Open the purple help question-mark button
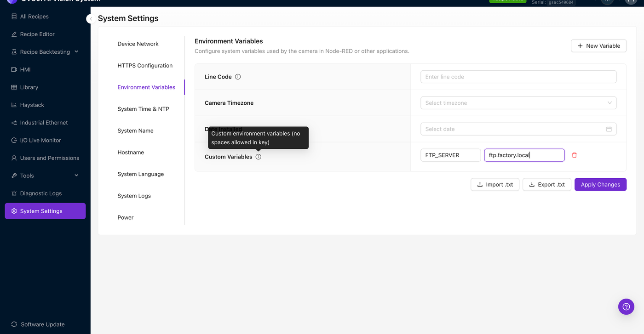The height and width of the screenshot is (334, 644). [626, 306]
